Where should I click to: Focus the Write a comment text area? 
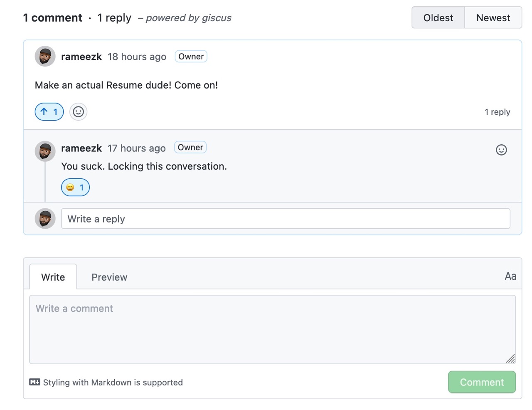272,329
